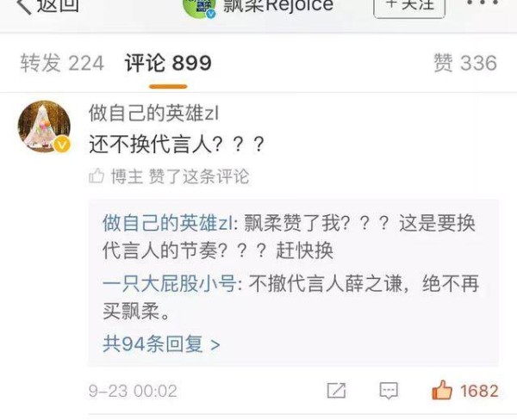The height and width of the screenshot is (420, 517).
Task: Tap the thumbs-up icon next to 博主赞了这条评论
Action: point(97,176)
